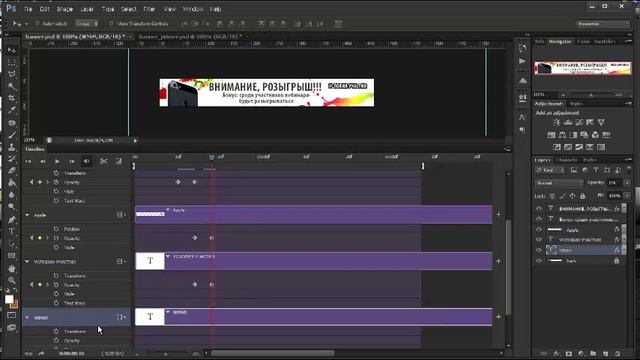Add a Curves adjustment
The width and height of the screenshot is (640, 360).
579,122
